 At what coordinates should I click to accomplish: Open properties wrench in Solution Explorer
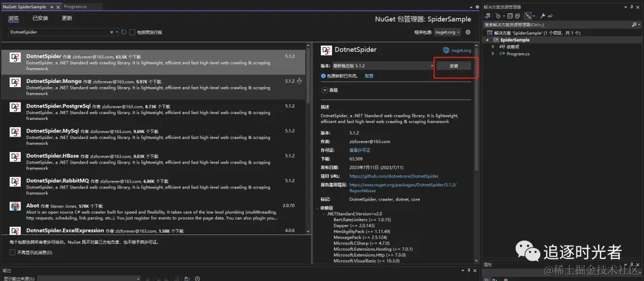coord(543,16)
